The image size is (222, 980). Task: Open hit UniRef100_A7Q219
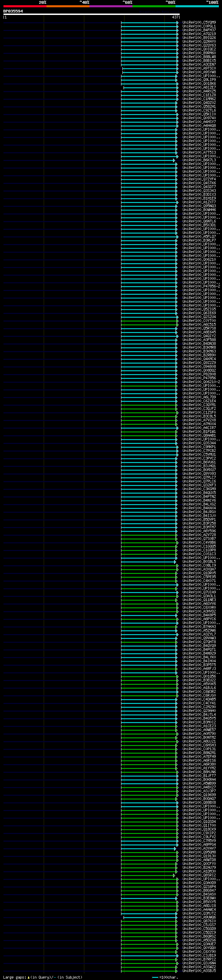pyautogui.click(x=199, y=34)
